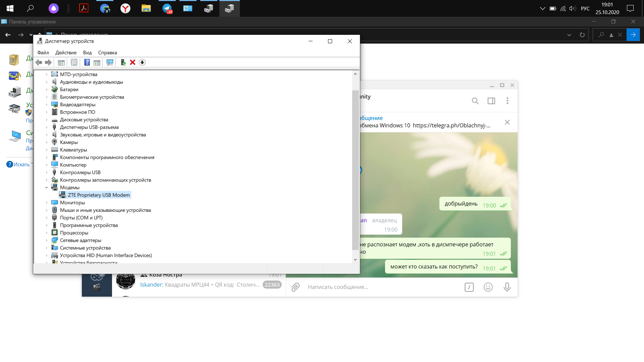
Task: Click the Telegram search magnifier icon
Action: (475, 101)
